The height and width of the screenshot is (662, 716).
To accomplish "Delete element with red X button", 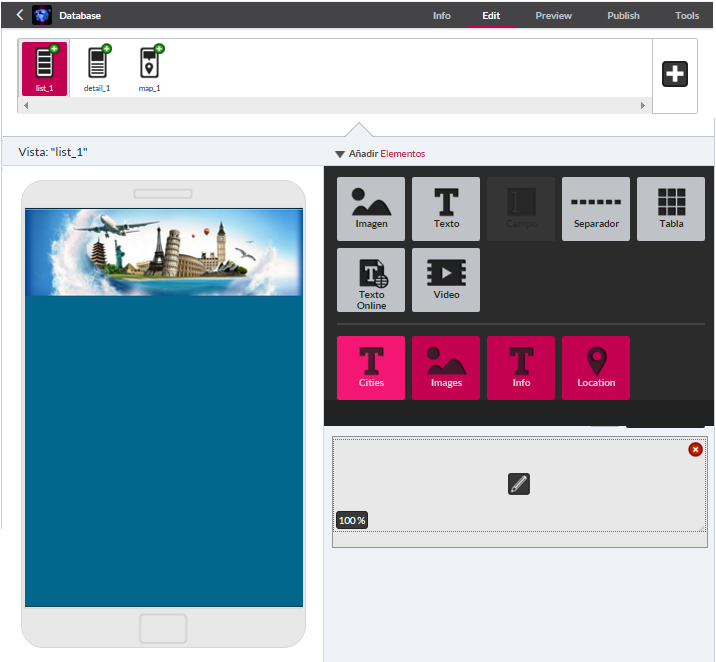I will tap(695, 450).
